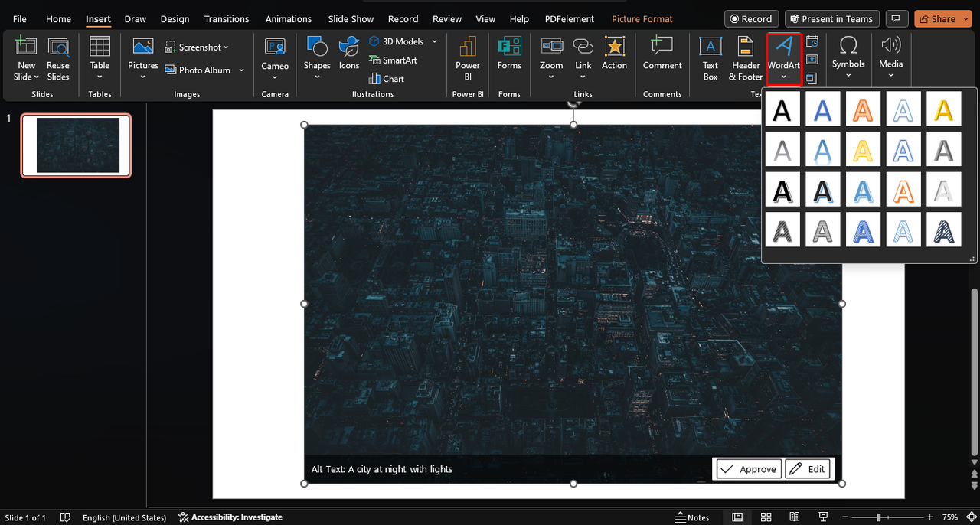Insert Date & Time icon
This screenshot has height=525, width=980.
(x=812, y=41)
